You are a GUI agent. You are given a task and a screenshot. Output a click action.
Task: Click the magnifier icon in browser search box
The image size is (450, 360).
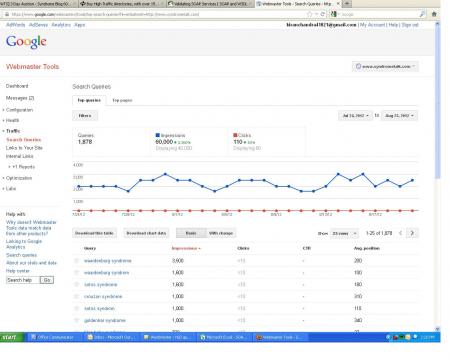422,14
